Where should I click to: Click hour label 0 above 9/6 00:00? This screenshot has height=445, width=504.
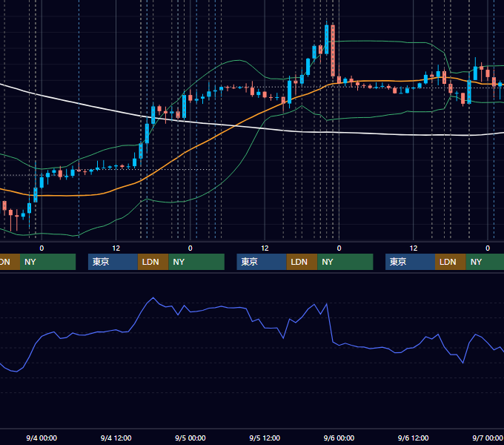339,248
